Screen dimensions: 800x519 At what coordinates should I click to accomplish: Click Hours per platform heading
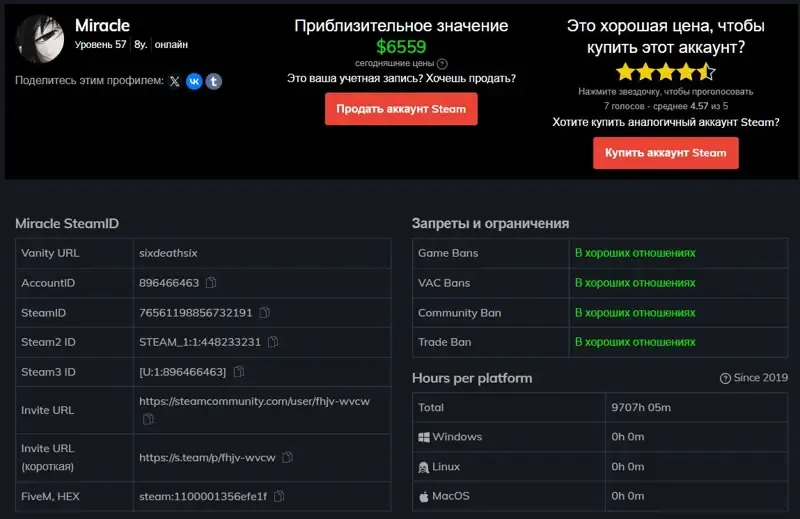click(x=472, y=378)
